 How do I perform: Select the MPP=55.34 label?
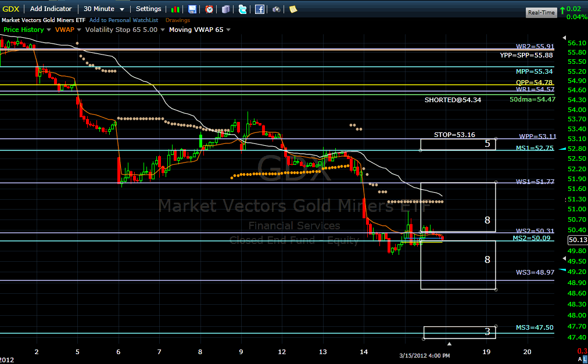click(x=534, y=71)
